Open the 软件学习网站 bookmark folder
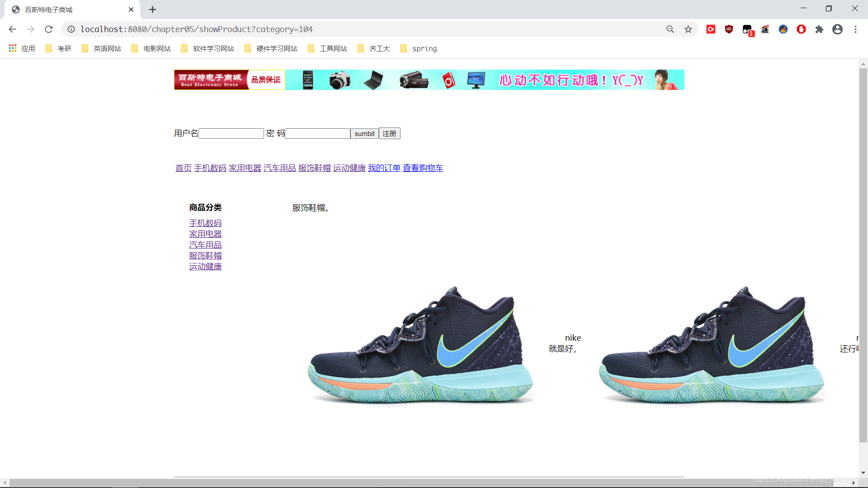This screenshot has height=488, width=868. pyautogui.click(x=208, y=48)
